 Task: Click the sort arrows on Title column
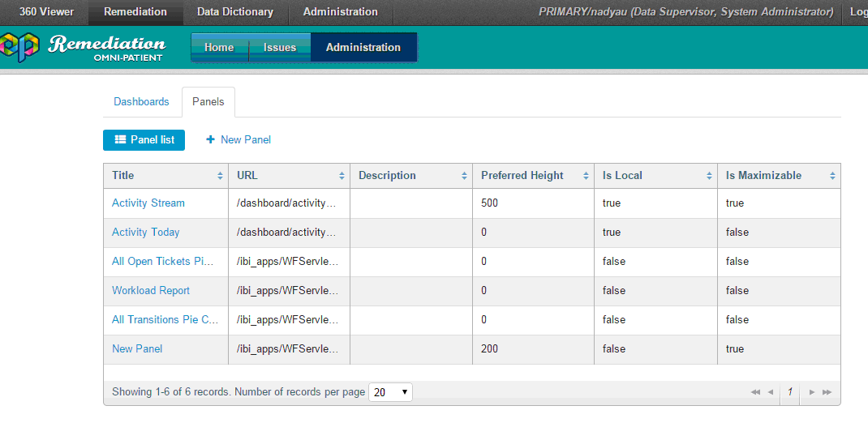(x=220, y=176)
